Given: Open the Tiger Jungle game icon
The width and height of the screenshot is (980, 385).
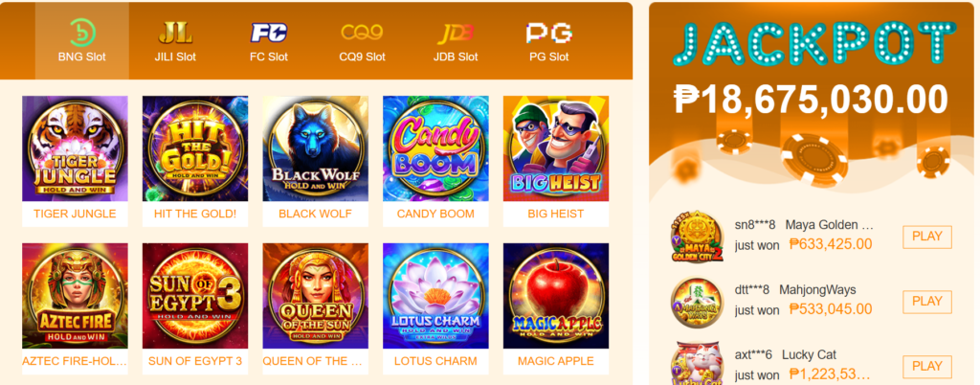Looking at the screenshot, I should pos(75,148).
